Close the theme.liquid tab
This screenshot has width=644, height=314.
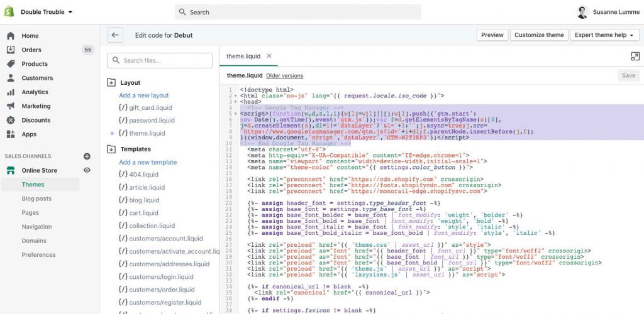point(269,56)
